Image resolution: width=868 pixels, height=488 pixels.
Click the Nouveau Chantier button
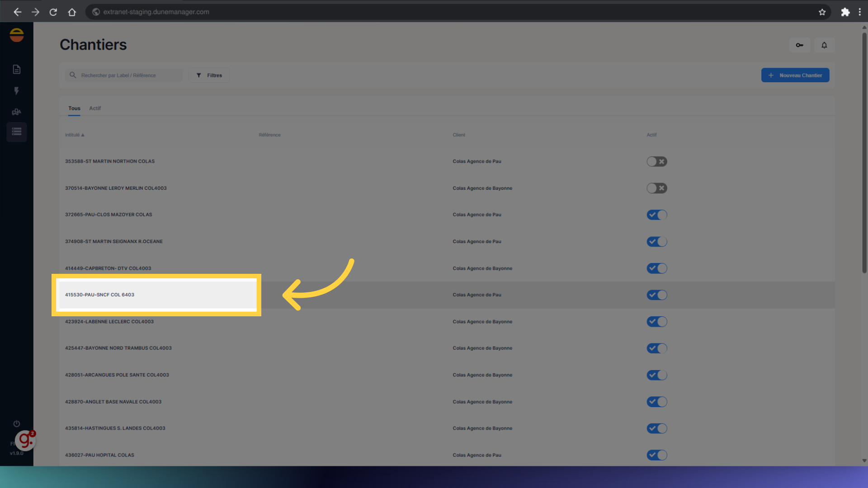pyautogui.click(x=795, y=75)
